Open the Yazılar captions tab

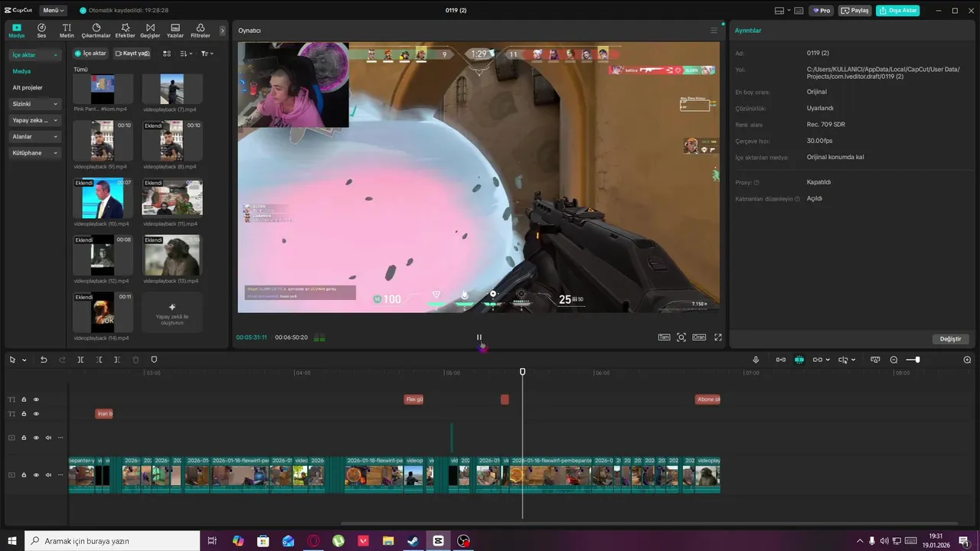click(175, 31)
